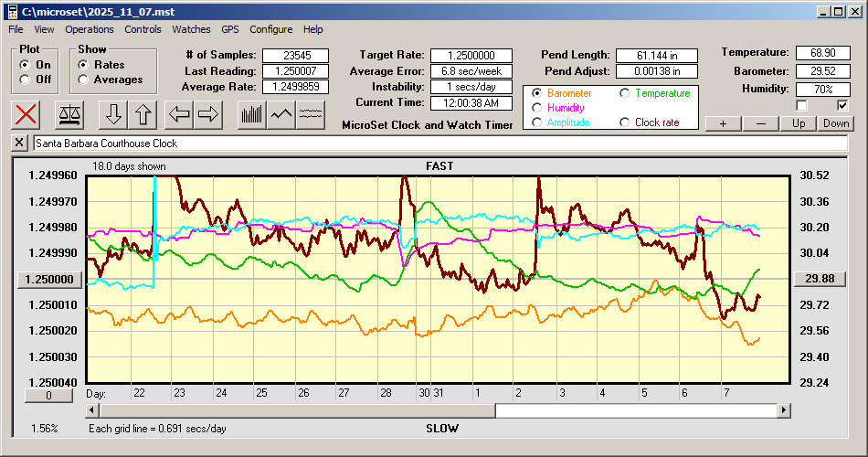Set Plot to Off
Image resolution: width=868 pixels, height=457 pixels.
pos(25,80)
